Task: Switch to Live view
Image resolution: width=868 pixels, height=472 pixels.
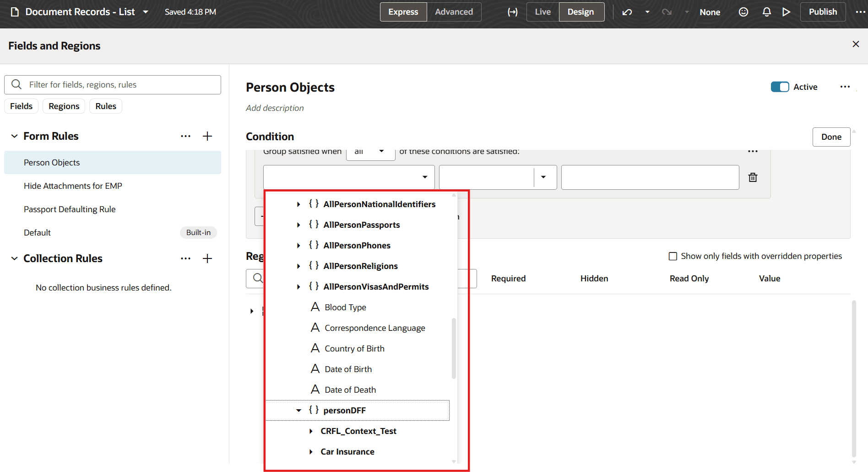Action: pyautogui.click(x=543, y=12)
